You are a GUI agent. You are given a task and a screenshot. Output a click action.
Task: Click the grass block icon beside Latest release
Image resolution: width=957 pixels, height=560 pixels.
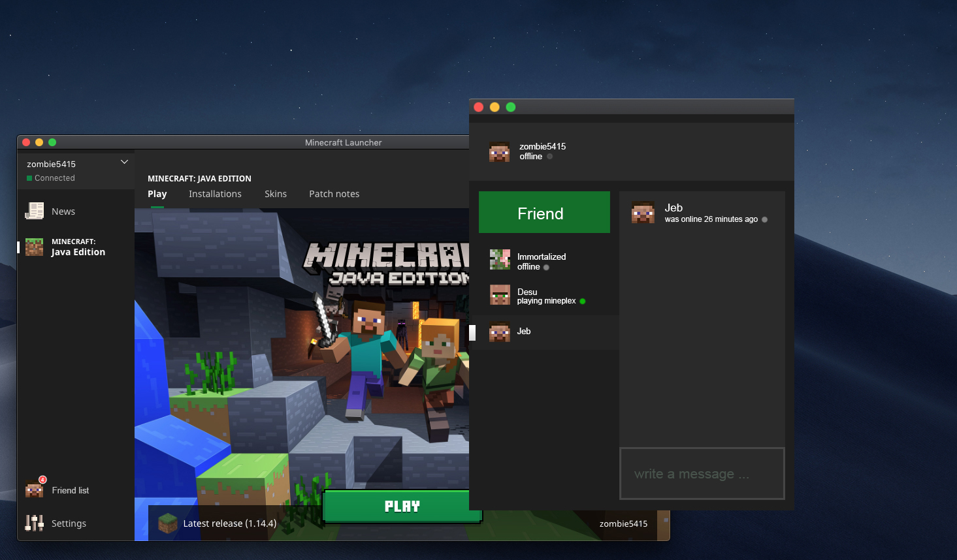(168, 523)
